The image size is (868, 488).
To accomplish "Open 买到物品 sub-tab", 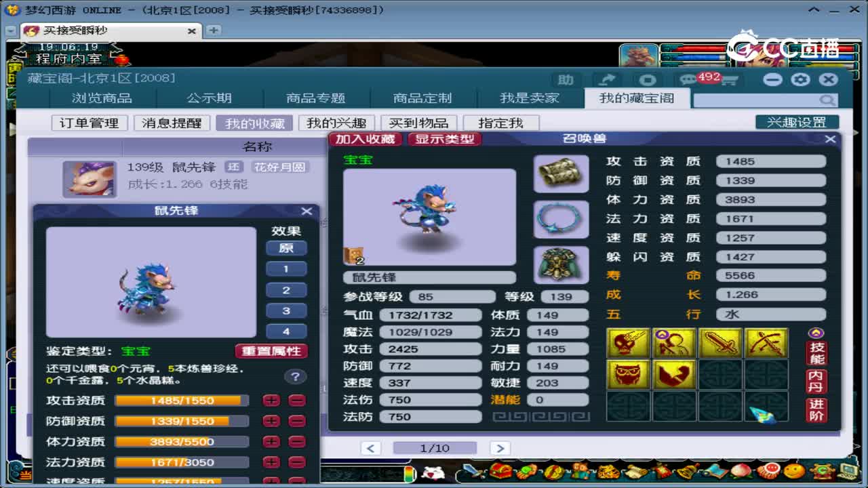I will coord(418,123).
